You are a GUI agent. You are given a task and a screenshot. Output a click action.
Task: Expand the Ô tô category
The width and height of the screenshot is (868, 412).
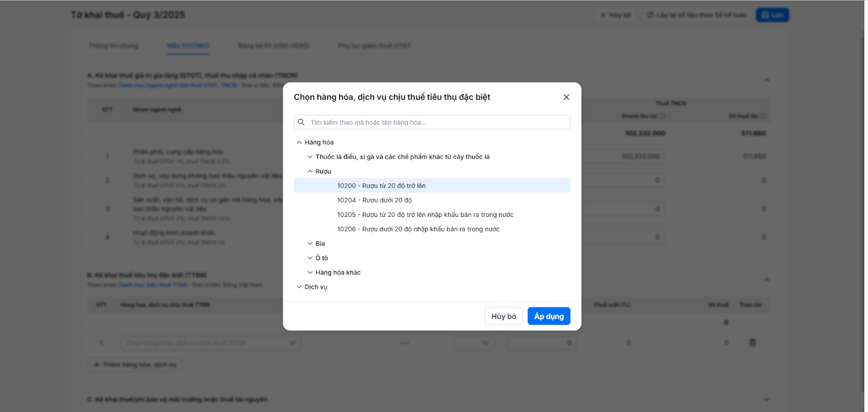tap(310, 258)
